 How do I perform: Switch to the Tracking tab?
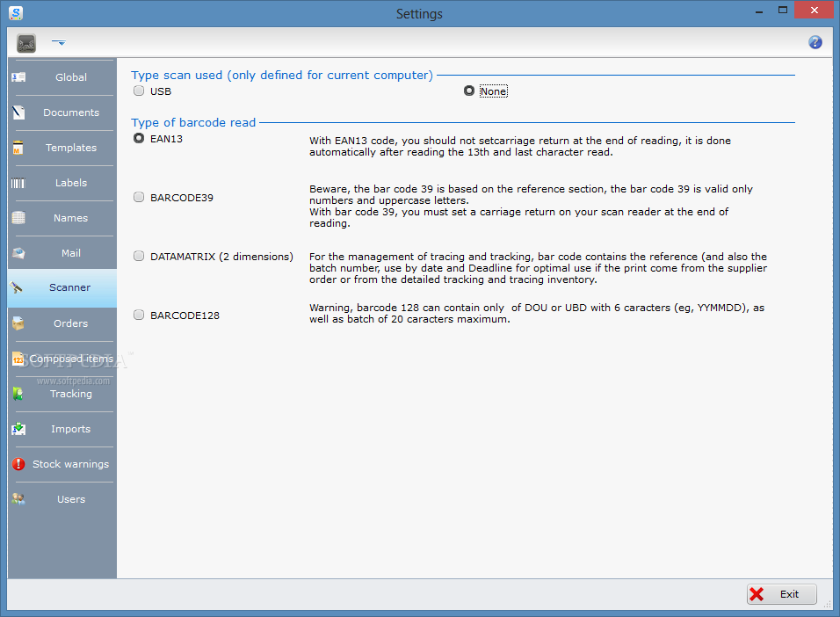[62, 394]
